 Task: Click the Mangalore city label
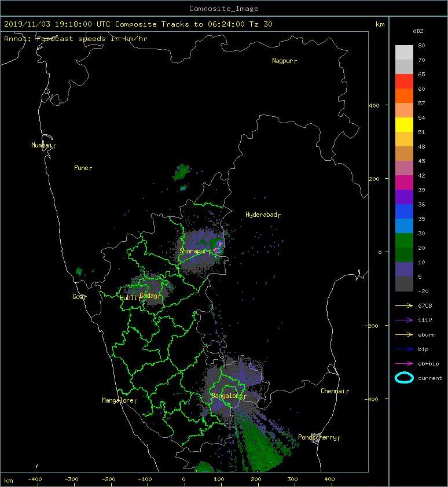(x=119, y=400)
